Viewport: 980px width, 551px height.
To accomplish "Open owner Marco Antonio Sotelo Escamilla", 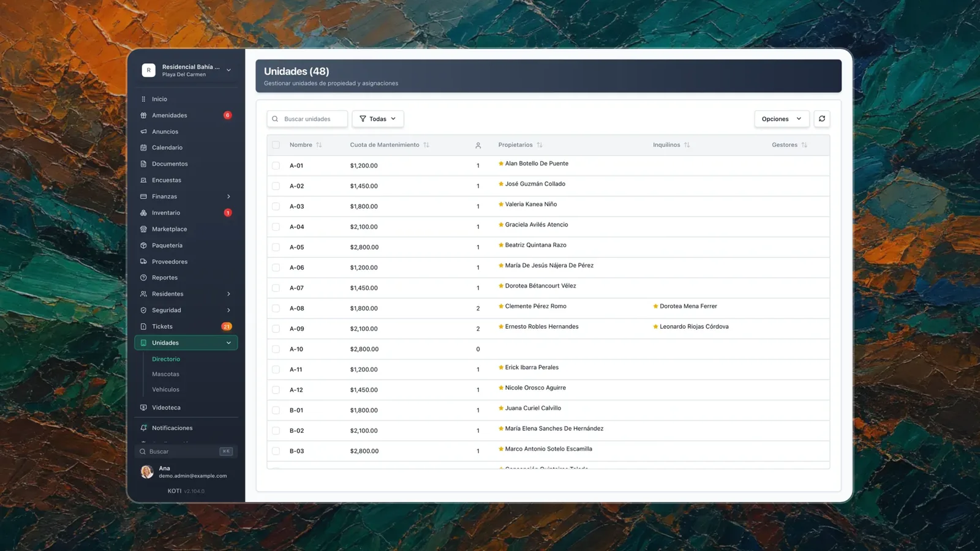I will coord(548,449).
